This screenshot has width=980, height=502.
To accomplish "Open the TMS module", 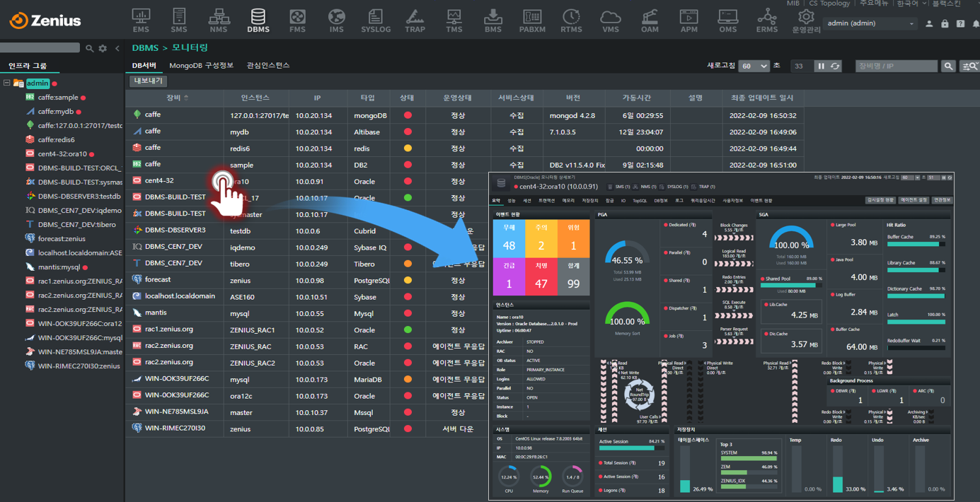I will (x=454, y=21).
